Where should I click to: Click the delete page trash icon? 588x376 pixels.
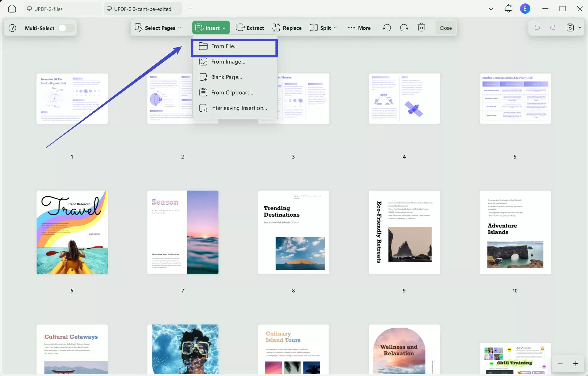point(421,27)
